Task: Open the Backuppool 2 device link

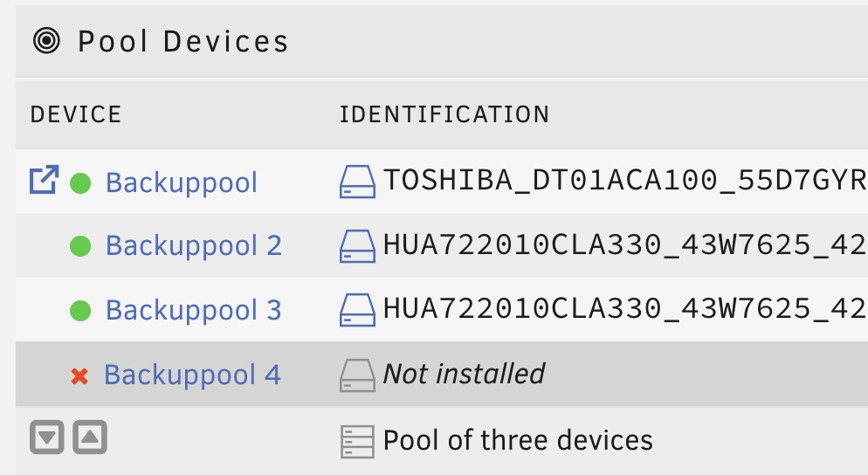Action: coord(194,245)
